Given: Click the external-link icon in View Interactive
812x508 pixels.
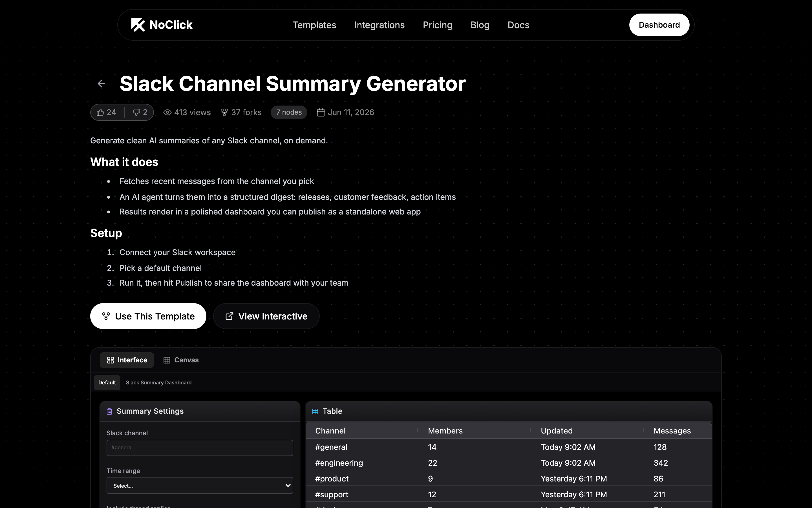Looking at the screenshot, I should coord(230,316).
